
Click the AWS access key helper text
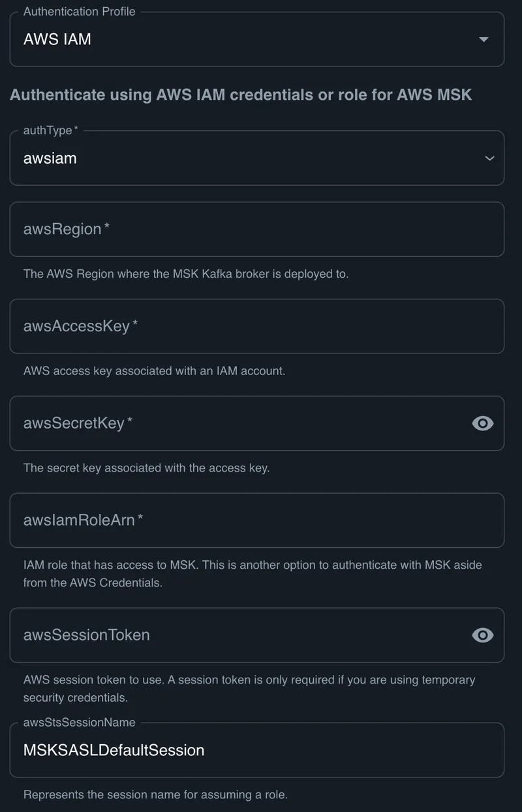pos(154,371)
